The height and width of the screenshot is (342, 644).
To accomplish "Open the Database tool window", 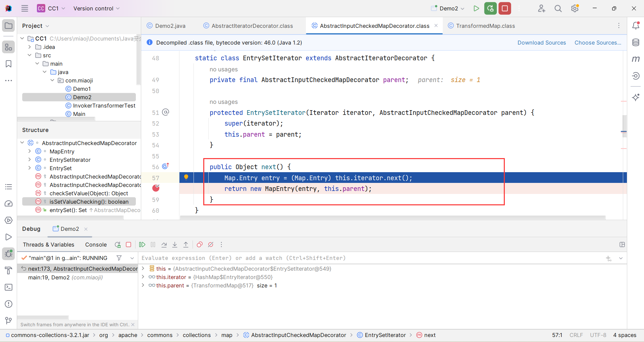I will pos(636,43).
